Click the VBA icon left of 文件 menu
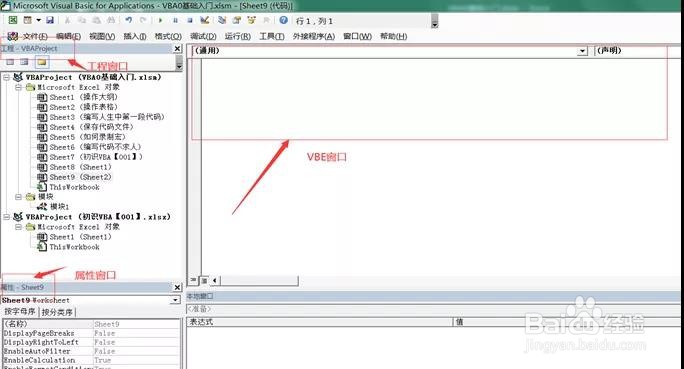Viewport: 684px width, 369px height. pos(13,36)
